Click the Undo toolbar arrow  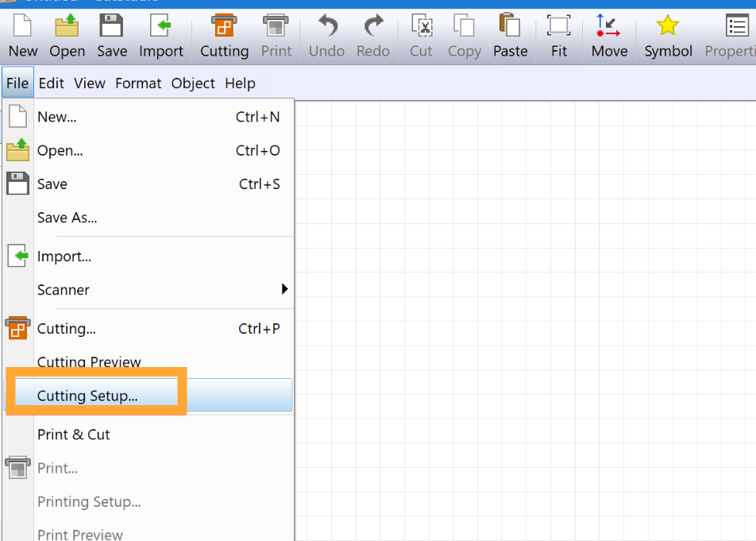[x=328, y=26]
